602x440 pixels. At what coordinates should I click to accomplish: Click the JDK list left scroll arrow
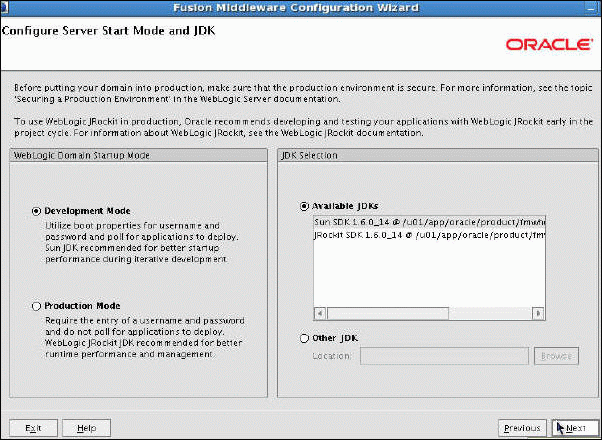pyautogui.click(x=320, y=313)
